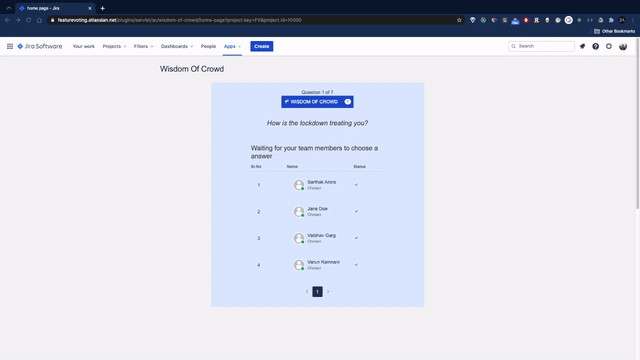Click the Create button
The height and width of the screenshot is (360, 640).
(262, 47)
